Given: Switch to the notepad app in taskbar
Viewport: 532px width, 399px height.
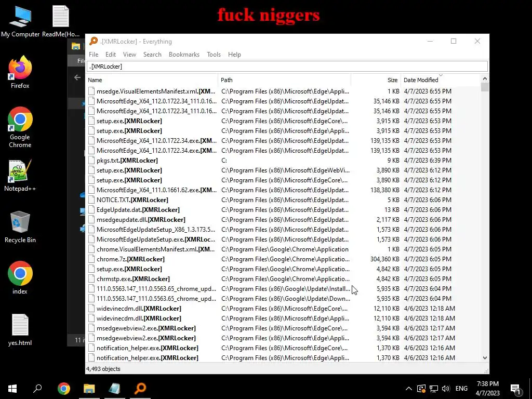Looking at the screenshot, I should (115, 388).
